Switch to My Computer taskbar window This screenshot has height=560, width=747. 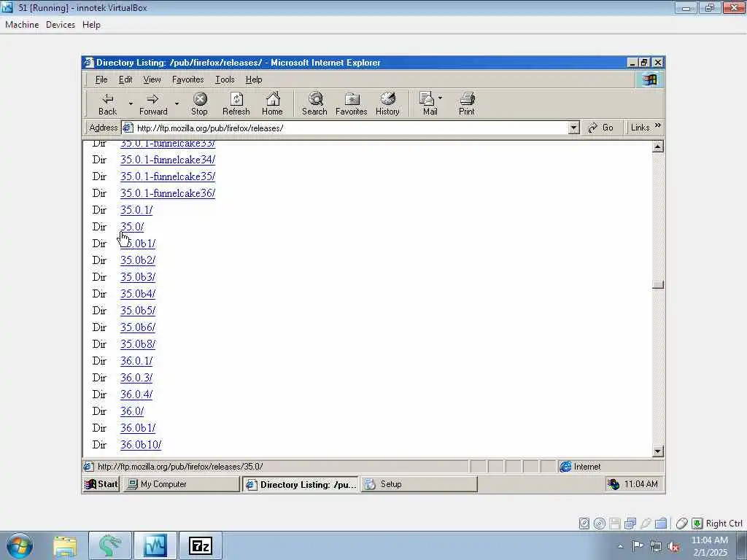181,484
